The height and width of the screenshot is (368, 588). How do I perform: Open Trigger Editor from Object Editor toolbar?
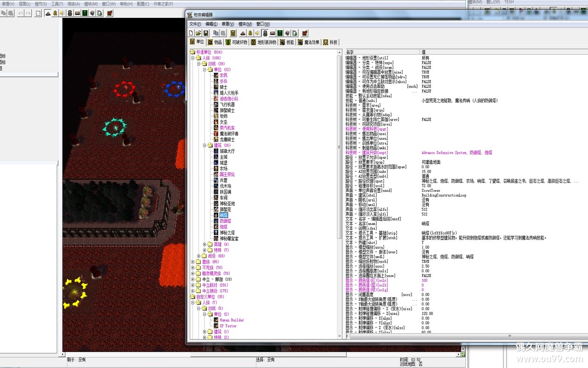point(250,33)
